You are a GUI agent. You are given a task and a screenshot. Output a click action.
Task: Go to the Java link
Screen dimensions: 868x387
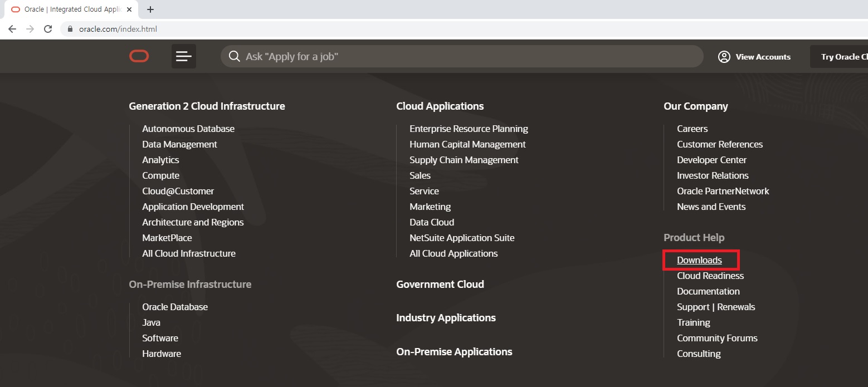pyautogui.click(x=151, y=322)
